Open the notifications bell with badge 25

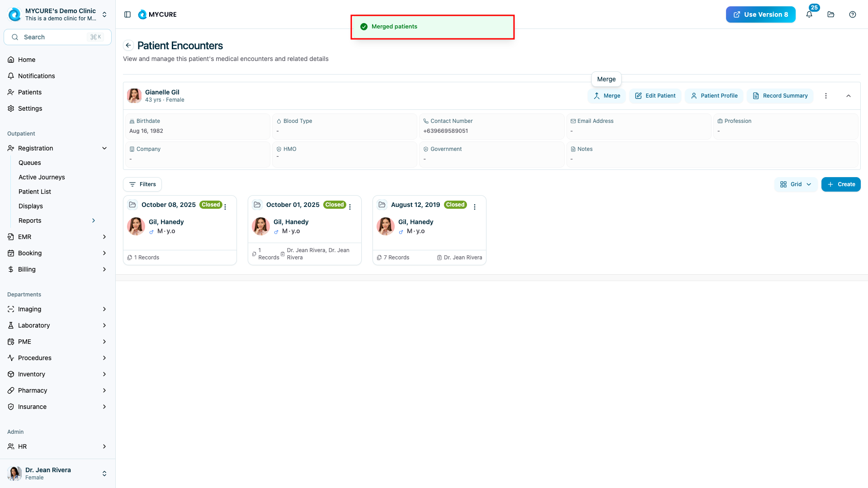click(x=809, y=14)
